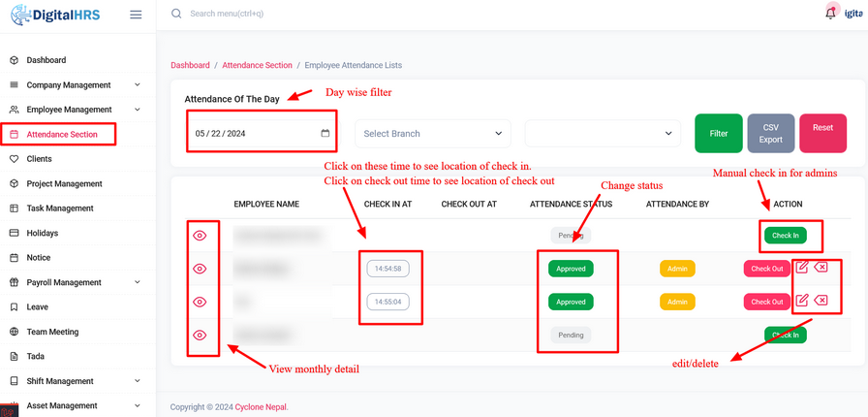This screenshot has width=868, height=417.
Task: Click the search magnifier icon
Action: [x=175, y=14]
